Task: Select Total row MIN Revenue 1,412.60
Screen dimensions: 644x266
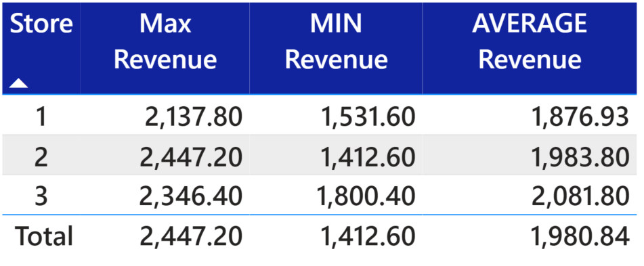Action: click(x=368, y=236)
